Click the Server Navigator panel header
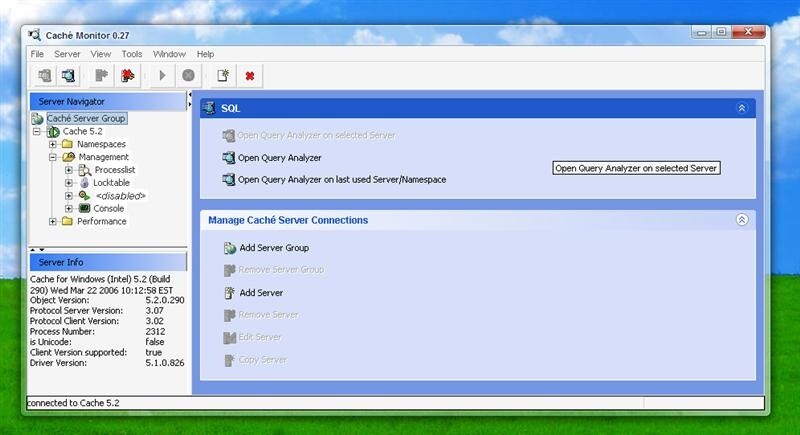This screenshot has height=435, width=800. click(x=108, y=101)
